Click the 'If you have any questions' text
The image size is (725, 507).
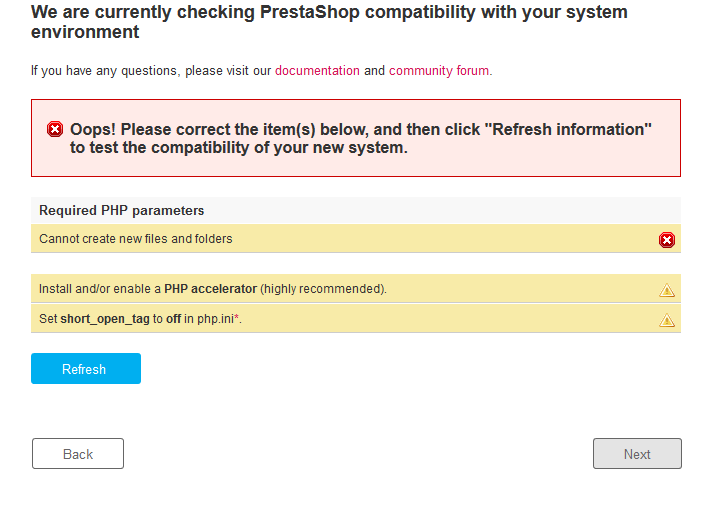[x=150, y=71]
